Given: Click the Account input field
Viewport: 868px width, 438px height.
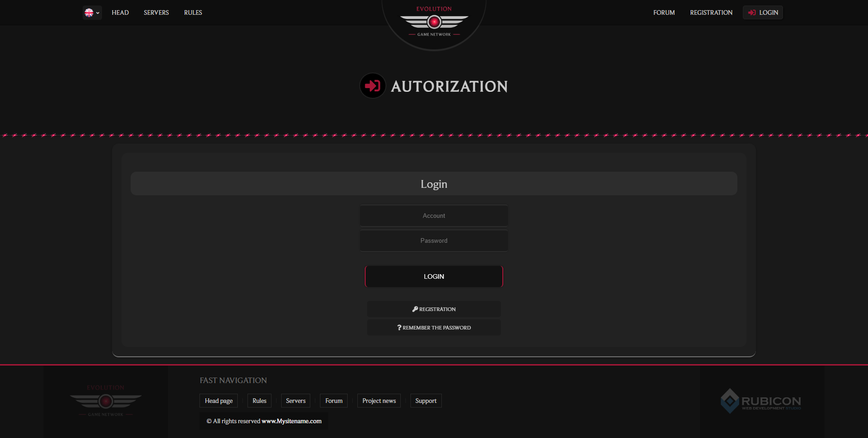Looking at the screenshot, I should [x=434, y=215].
